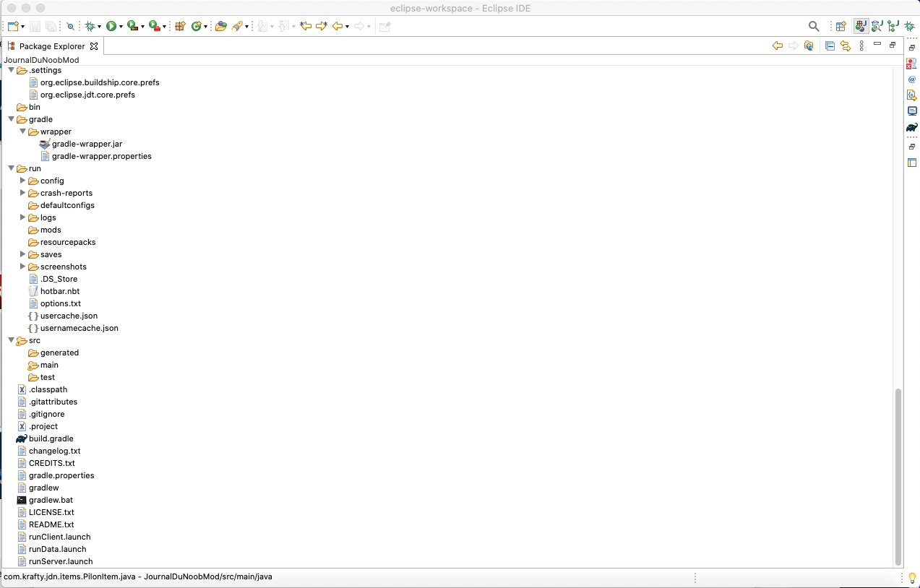Click the Collapse All icon

pos(830,46)
